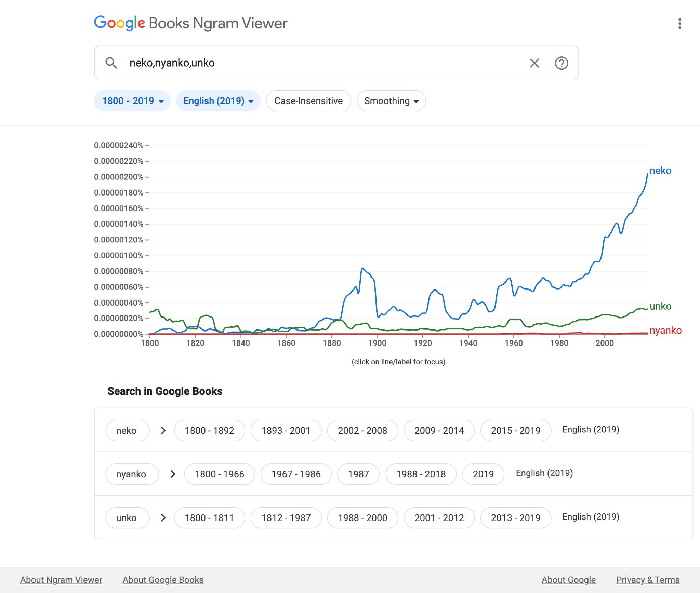Search neko in 2015 - 2019
The image size is (700, 593).
click(516, 431)
